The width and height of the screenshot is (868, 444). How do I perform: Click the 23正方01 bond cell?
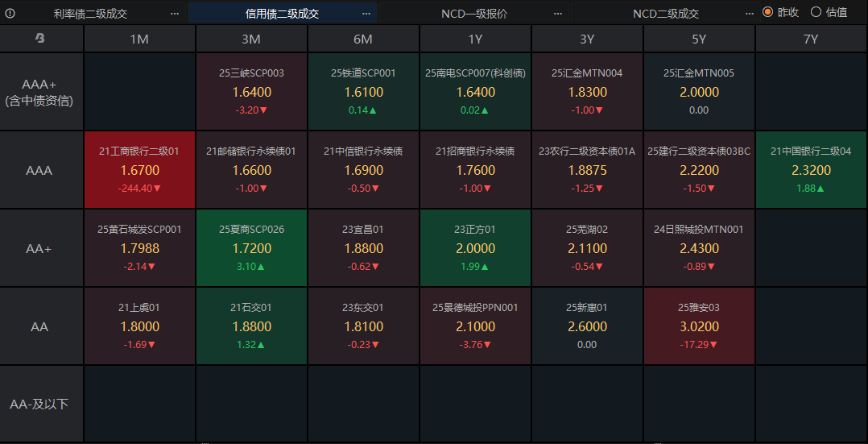(475, 248)
